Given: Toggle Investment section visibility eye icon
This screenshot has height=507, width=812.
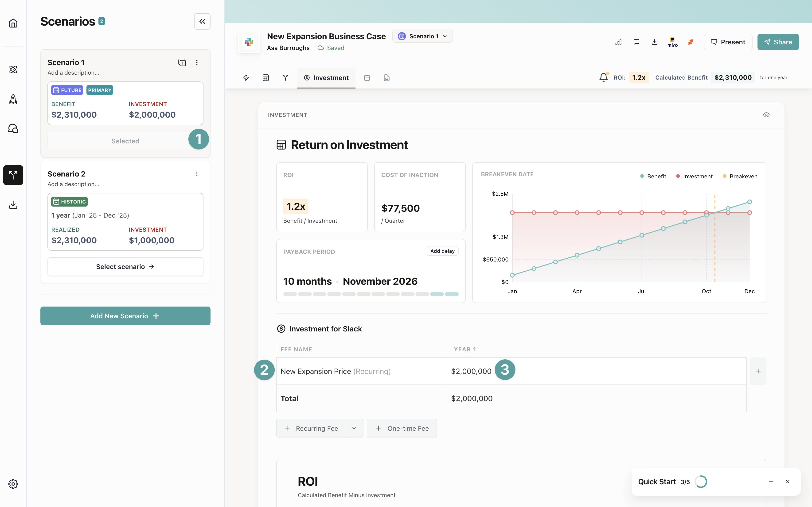Looking at the screenshot, I should tap(766, 115).
